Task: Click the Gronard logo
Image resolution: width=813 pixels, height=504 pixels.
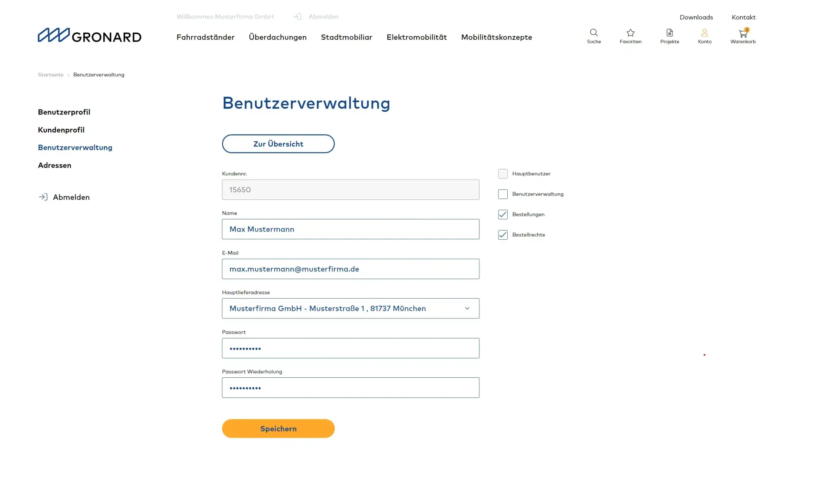Action: pyautogui.click(x=89, y=35)
